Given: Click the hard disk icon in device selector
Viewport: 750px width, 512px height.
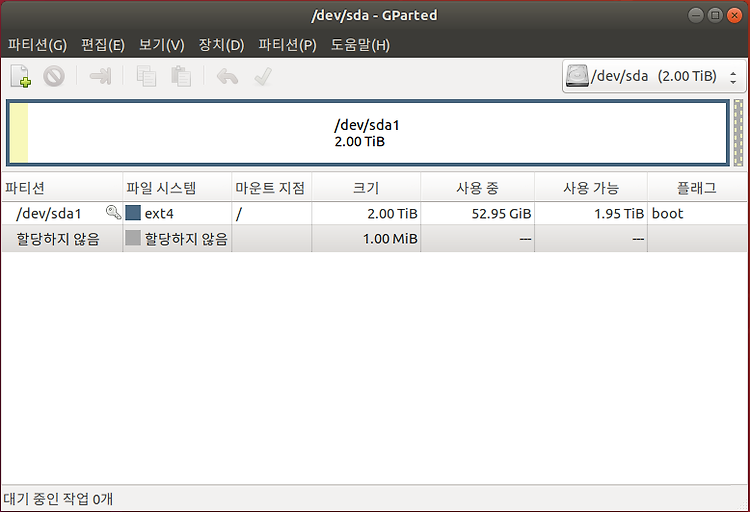Looking at the screenshot, I should pos(577,76).
